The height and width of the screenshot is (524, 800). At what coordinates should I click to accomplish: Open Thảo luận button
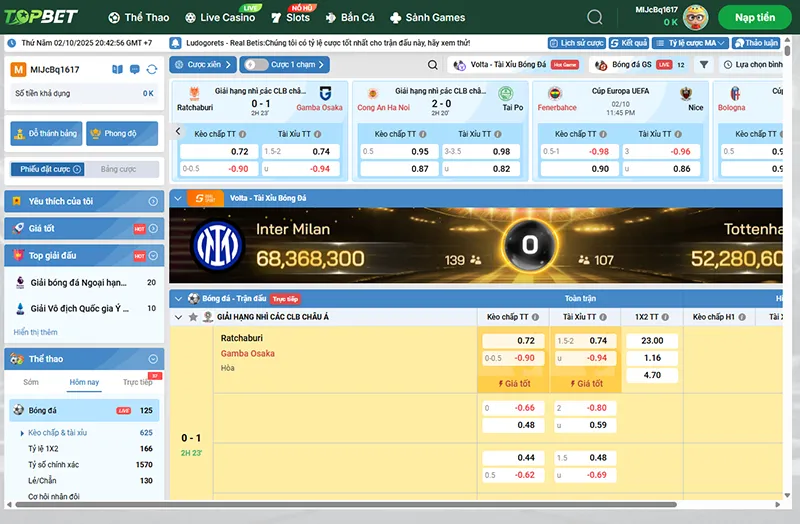point(756,43)
